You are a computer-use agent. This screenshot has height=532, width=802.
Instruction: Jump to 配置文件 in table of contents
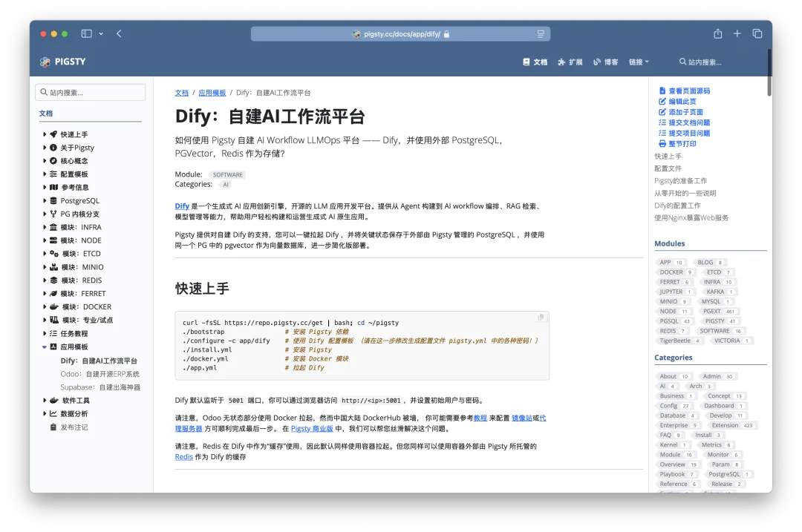point(668,168)
